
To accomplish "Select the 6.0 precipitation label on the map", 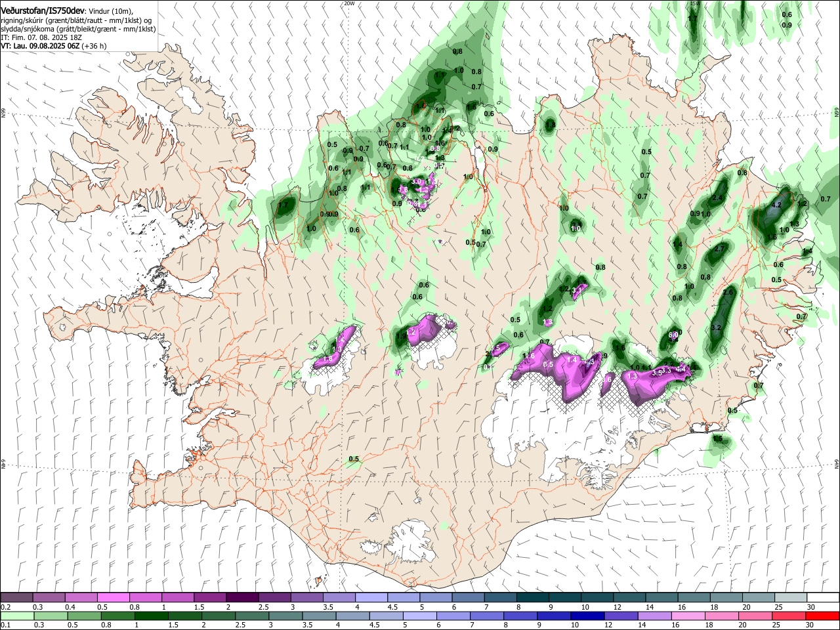I will click(x=675, y=334).
